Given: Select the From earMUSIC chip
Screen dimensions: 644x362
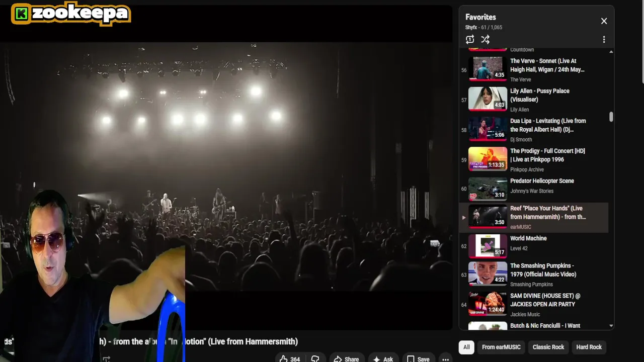Looking at the screenshot, I should point(501,347).
